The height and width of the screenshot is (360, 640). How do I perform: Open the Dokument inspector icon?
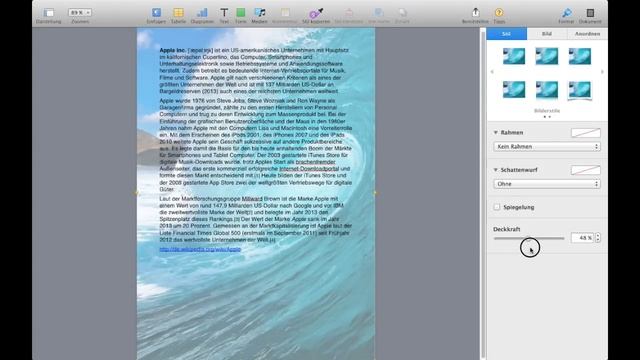[x=590, y=13]
